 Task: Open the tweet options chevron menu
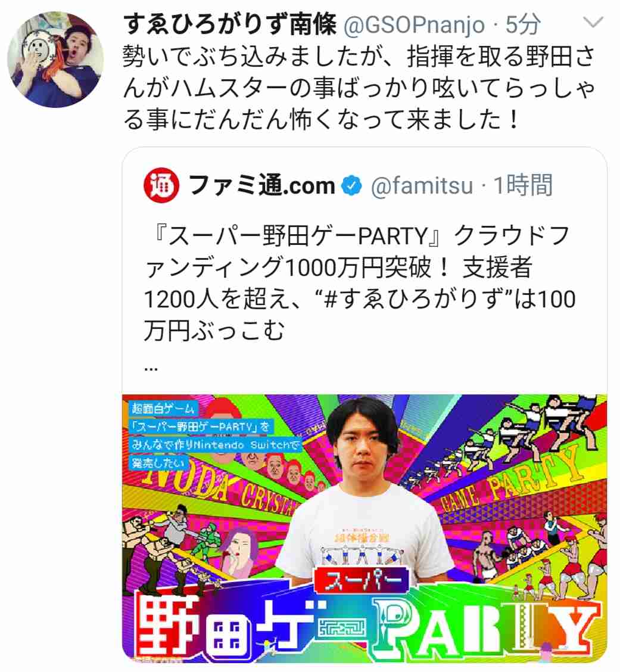[x=593, y=22]
